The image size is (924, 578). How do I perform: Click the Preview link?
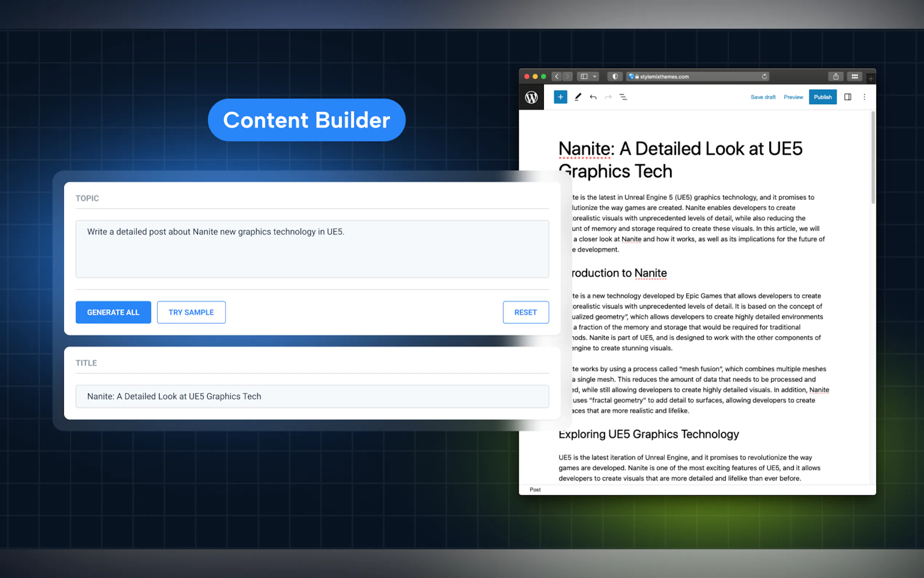coord(793,97)
